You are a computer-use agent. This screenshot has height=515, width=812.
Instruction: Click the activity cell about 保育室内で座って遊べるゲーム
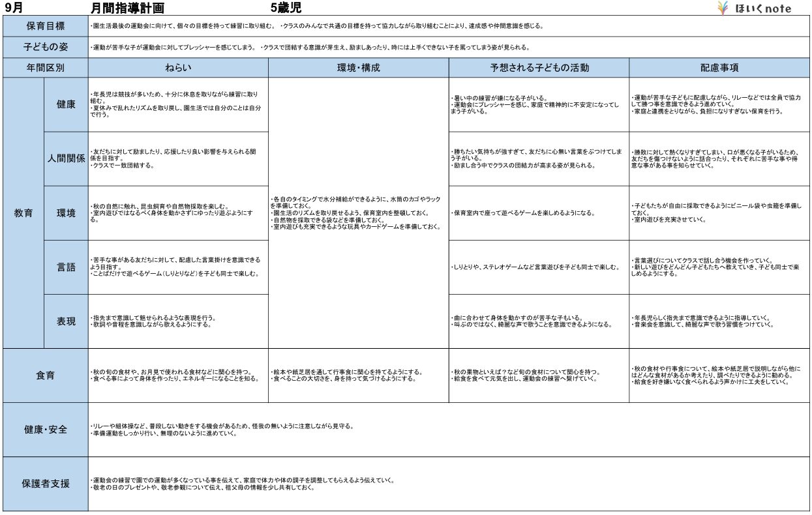[x=539, y=213]
